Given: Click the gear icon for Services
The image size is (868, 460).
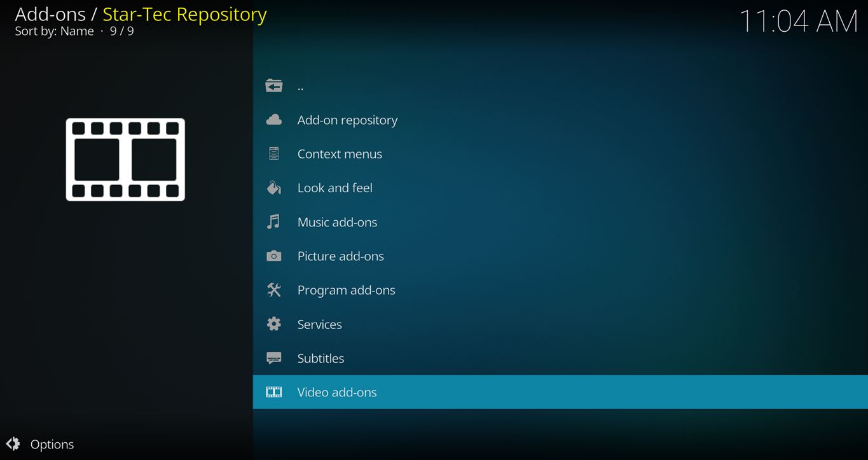Looking at the screenshot, I should [x=274, y=324].
